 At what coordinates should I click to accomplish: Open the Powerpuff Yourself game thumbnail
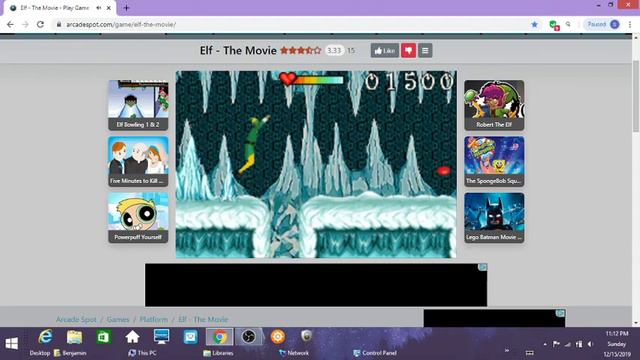(138, 218)
